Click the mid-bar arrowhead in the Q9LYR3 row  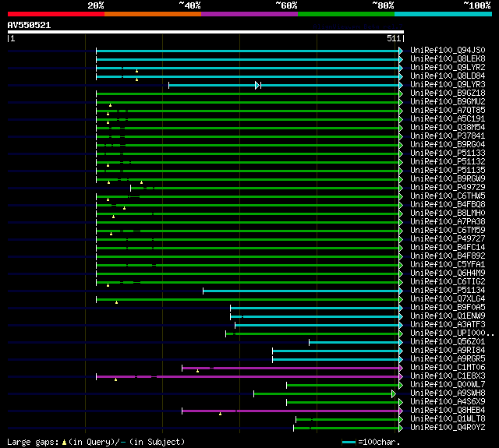coord(257,85)
